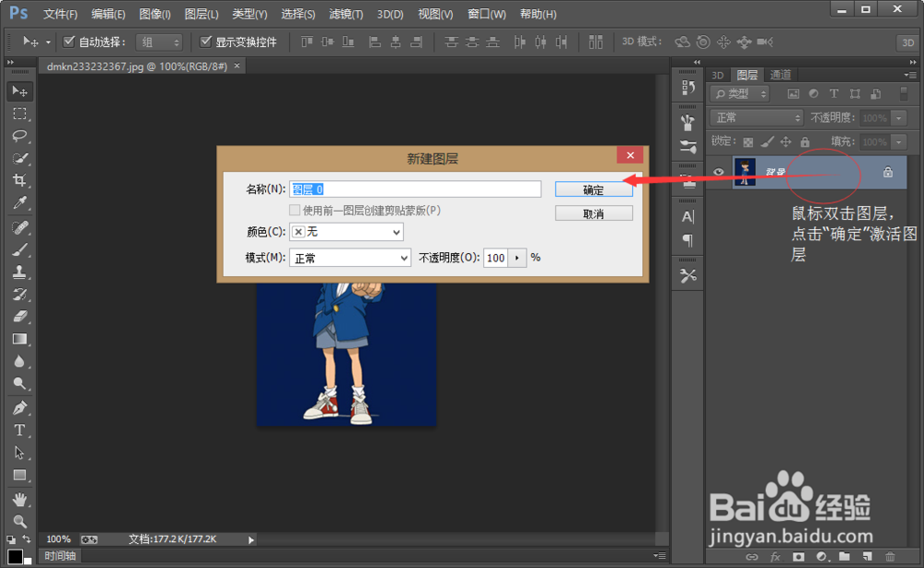Click the status bar arrow button
The image size is (924, 568).
click(x=251, y=539)
